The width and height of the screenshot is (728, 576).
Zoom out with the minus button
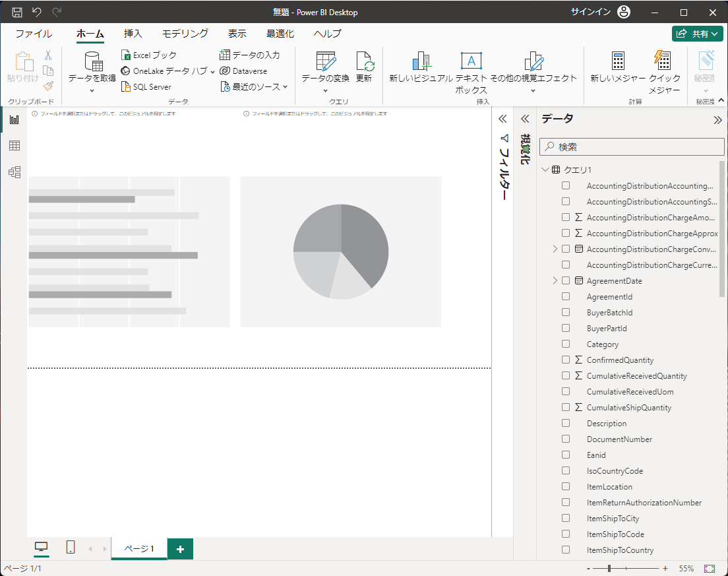coord(588,569)
